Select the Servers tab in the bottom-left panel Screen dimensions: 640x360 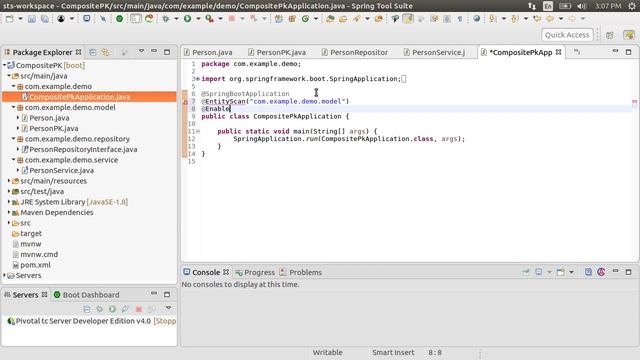tap(25, 295)
